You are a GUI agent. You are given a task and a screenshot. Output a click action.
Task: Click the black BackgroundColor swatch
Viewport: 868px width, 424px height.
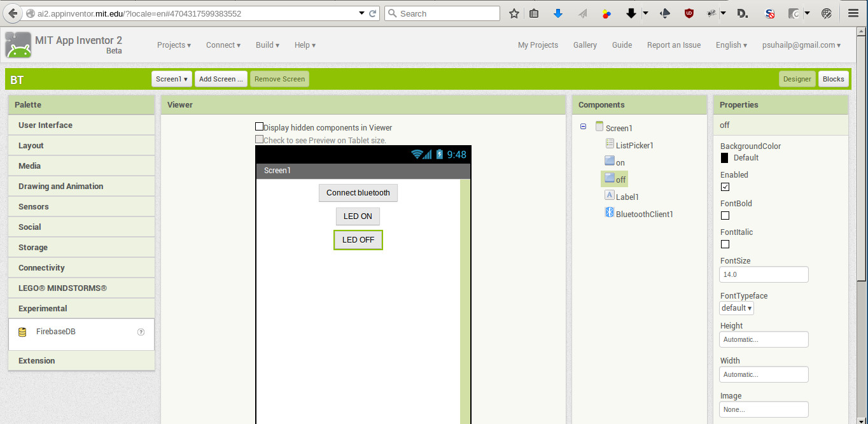tap(724, 158)
